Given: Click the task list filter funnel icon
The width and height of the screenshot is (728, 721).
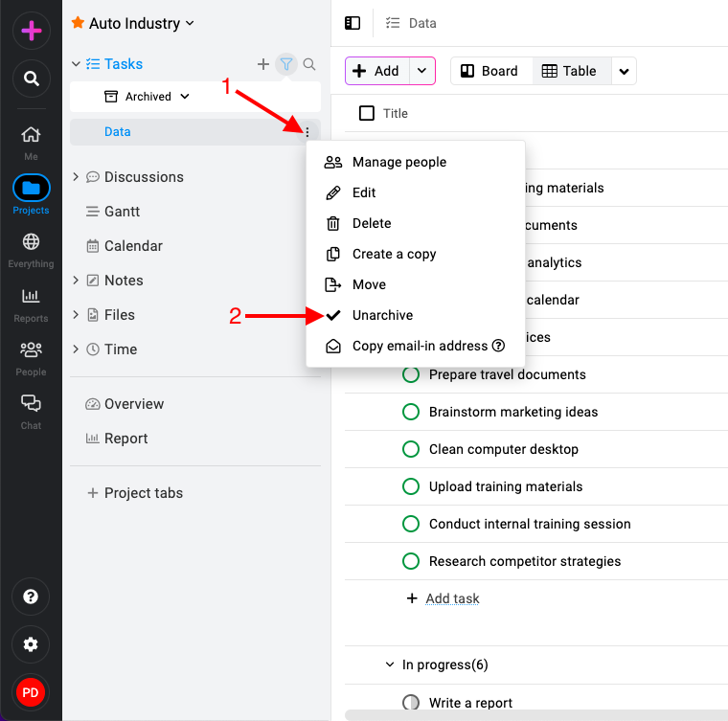Looking at the screenshot, I should pyautogui.click(x=286, y=64).
